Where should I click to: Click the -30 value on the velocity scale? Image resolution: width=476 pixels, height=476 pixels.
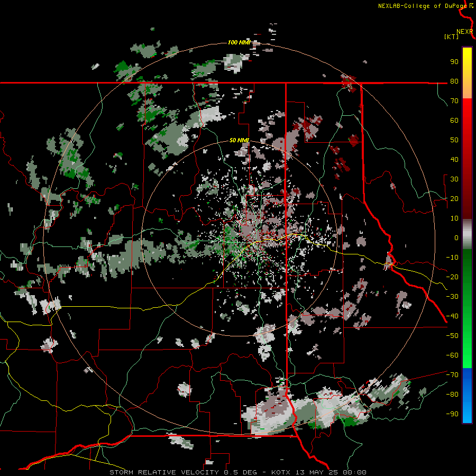tap(452, 297)
